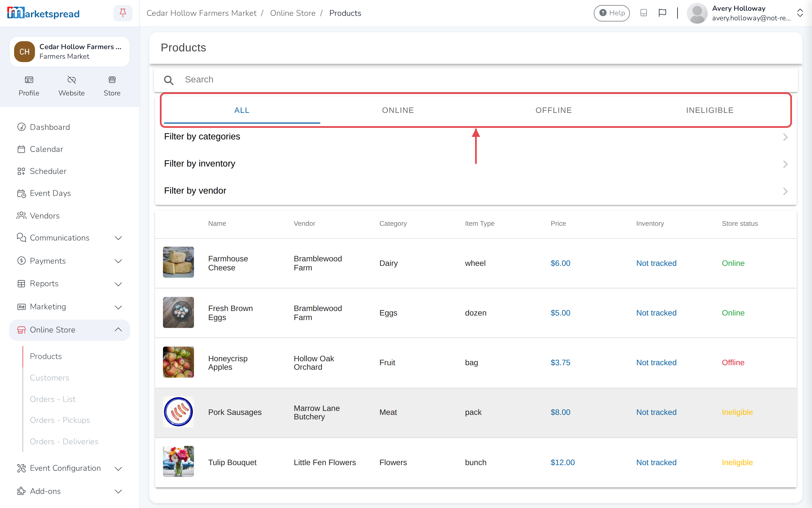Open Vendors from sidebar
The height and width of the screenshot is (508, 812).
coord(69,216)
